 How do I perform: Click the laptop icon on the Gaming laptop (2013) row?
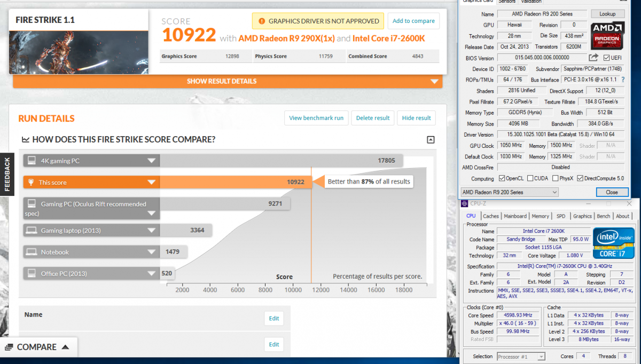point(32,231)
